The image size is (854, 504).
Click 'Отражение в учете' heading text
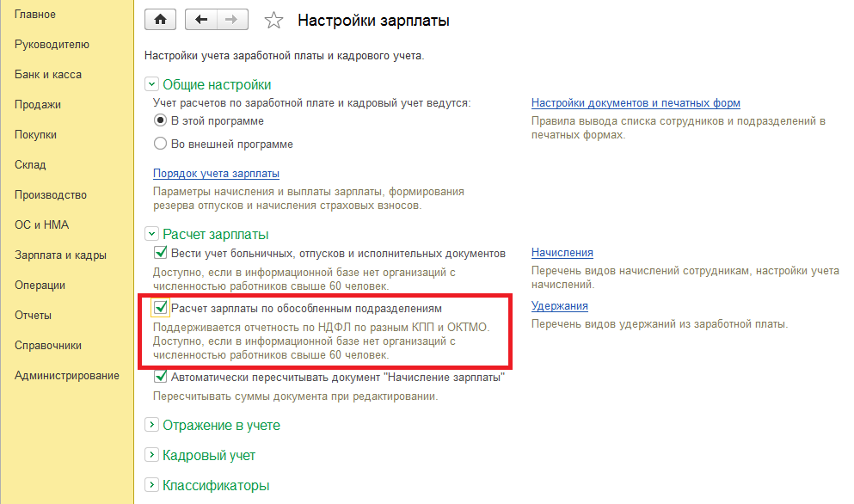click(221, 425)
